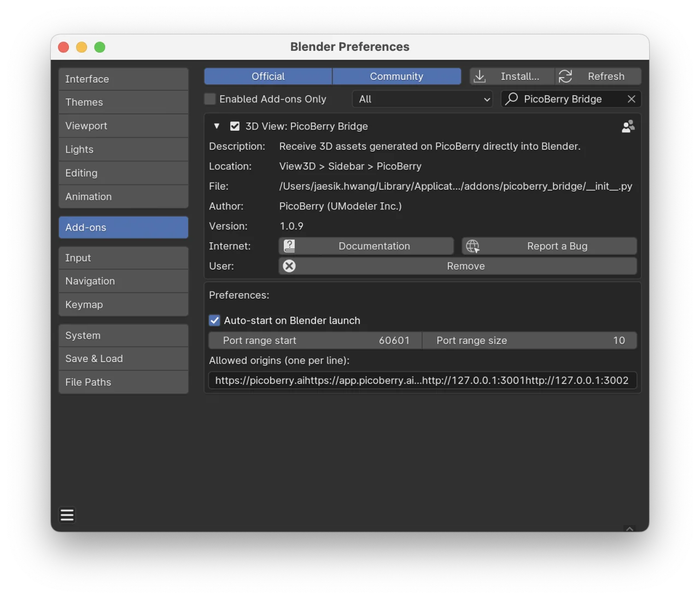Open the All category dropdown
This screenshot has height=599, width=700.
(422, 99)
